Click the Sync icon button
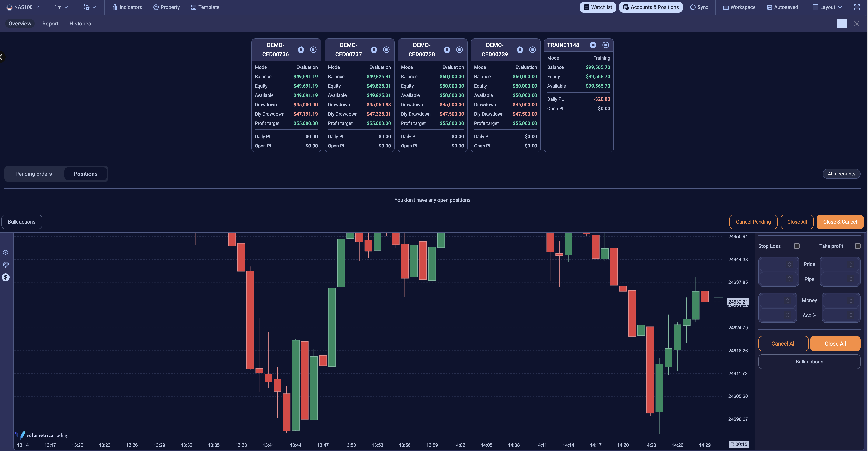Viewport: 868px width, 451px height. pyautogui.click(x=699, y=7)
